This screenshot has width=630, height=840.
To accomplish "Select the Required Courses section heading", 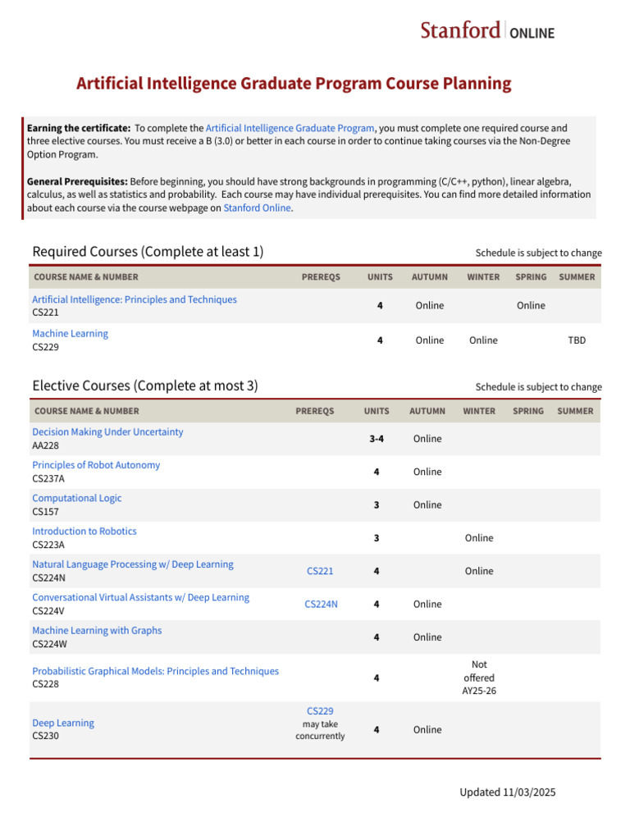I will click(148, 252).
